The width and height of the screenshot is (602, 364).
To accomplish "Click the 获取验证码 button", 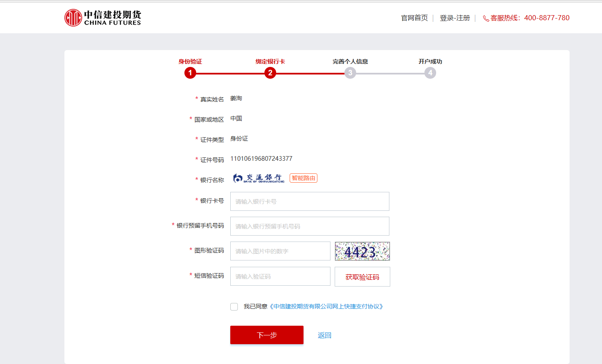I will [x=362, y=277].
